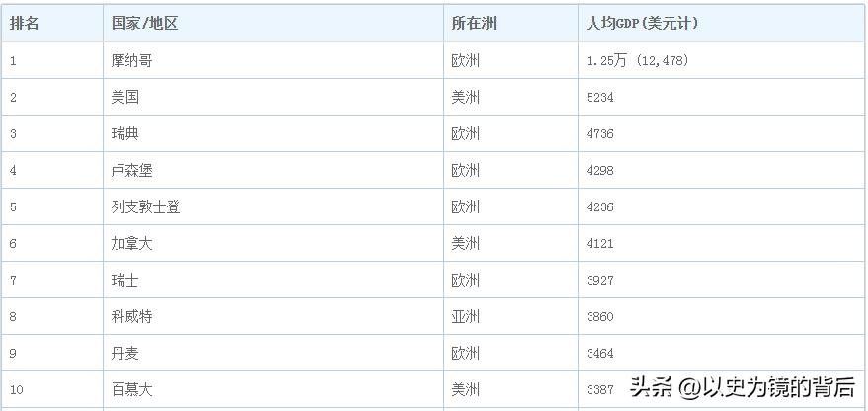
Task: Click the 排名 column header
Action: tap(26, 24)
